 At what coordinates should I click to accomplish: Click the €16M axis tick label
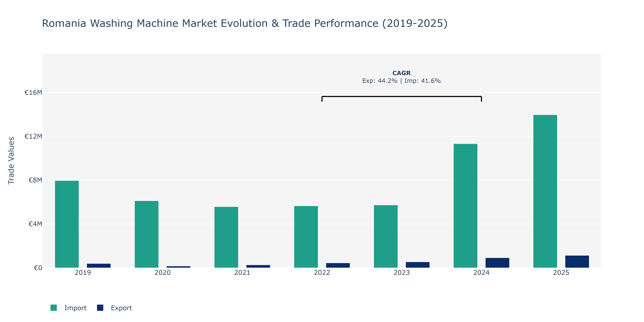(x=33, y=92)
